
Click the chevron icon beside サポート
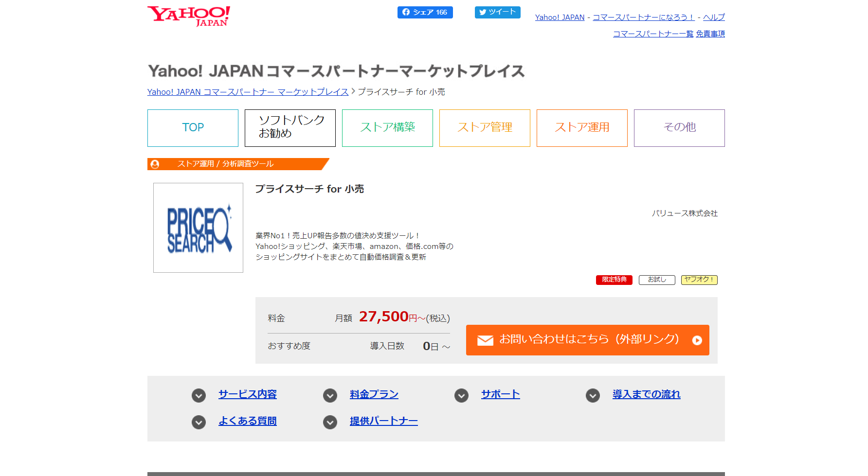461,395
